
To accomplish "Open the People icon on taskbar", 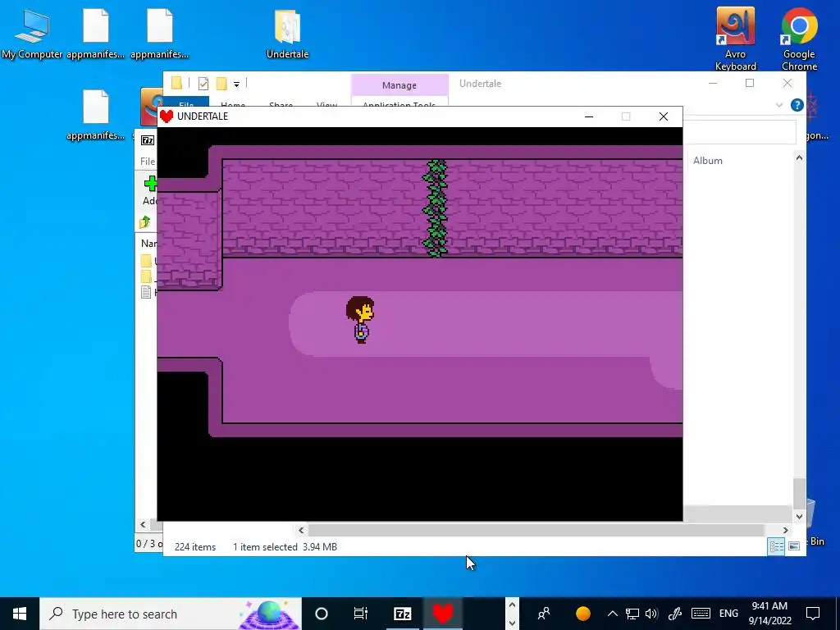I will click(x=544, y=614).
